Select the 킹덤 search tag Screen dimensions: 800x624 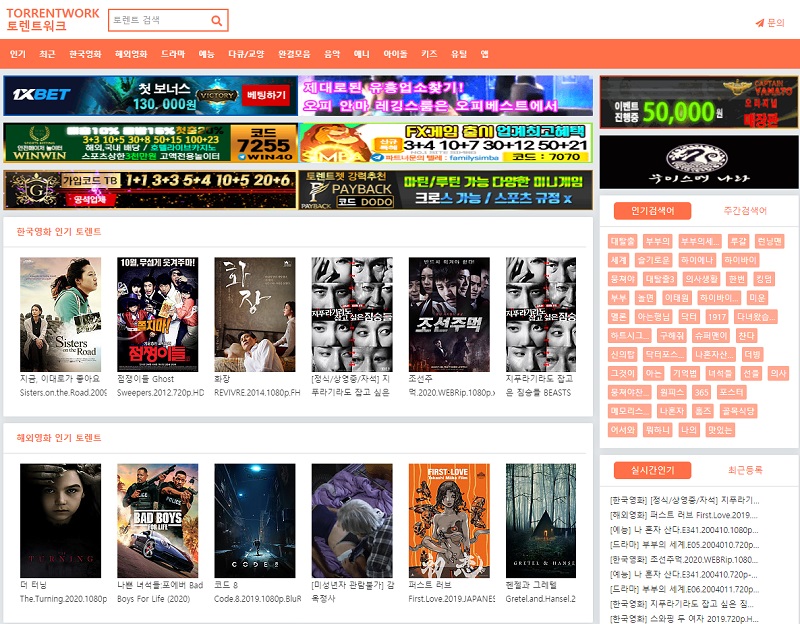(764, 279)
